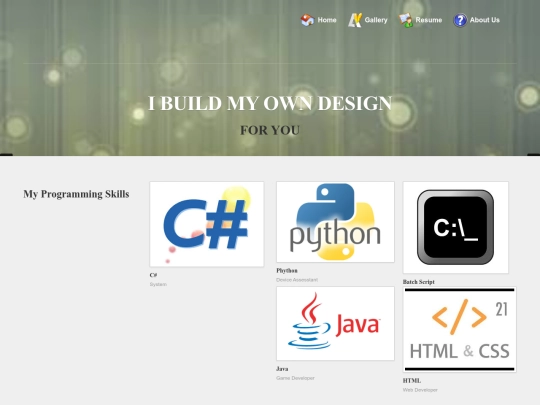Screen dimensions: 540x405
Task: Navigate to About Us link
Action: point(485,20)
